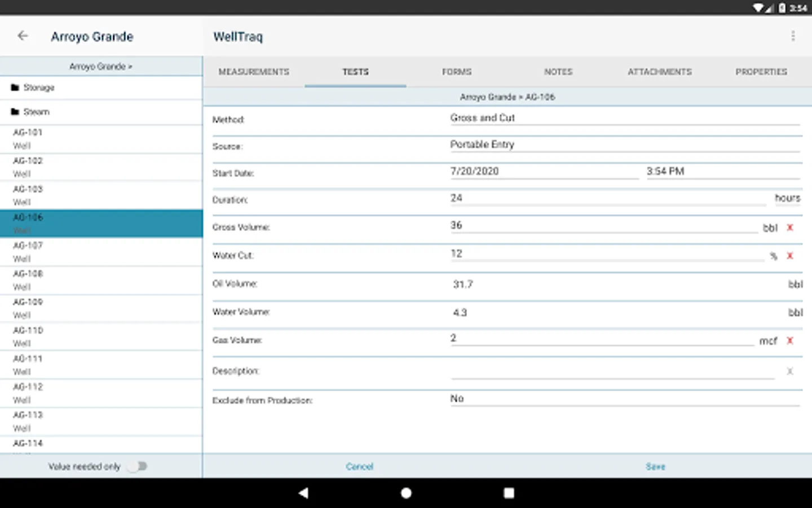Switch to the Notes tab
Screen dimensions: 812x508
click(558, 72)
